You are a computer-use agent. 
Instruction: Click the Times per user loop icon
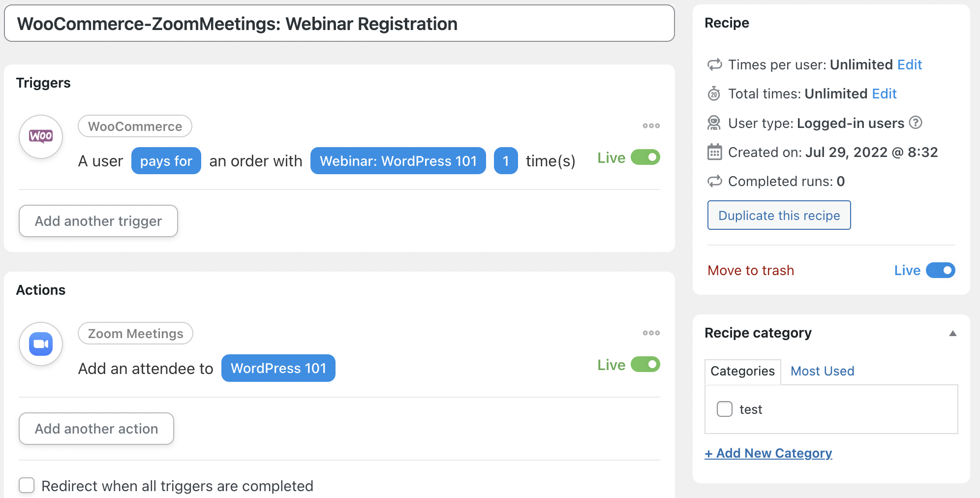click(x=714, y=64)
